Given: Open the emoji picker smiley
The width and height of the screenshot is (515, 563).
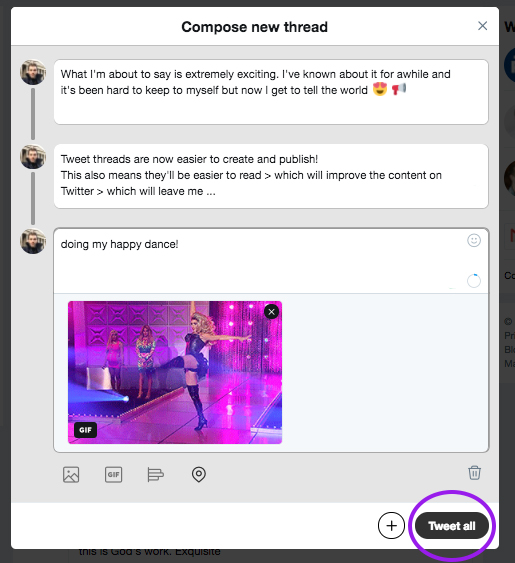Looking at the screenshot, I should click(474, 240).
